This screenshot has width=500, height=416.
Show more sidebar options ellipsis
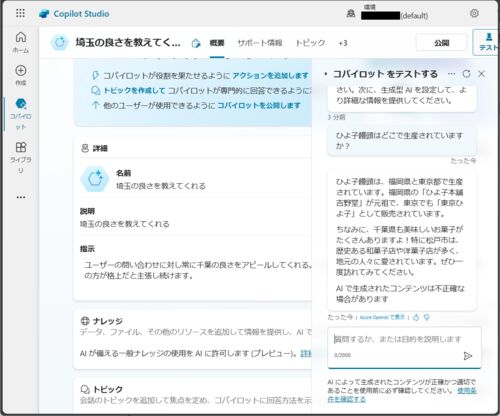[x=21, y=197]
